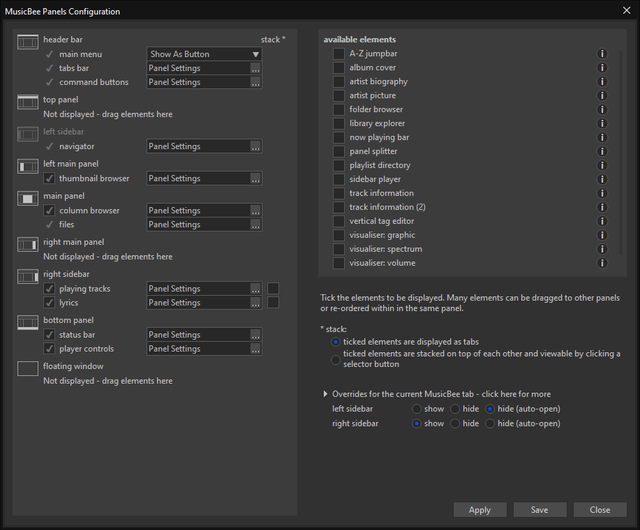Click the right main panel layout icon
640x530 pixels.
(28, 245)
